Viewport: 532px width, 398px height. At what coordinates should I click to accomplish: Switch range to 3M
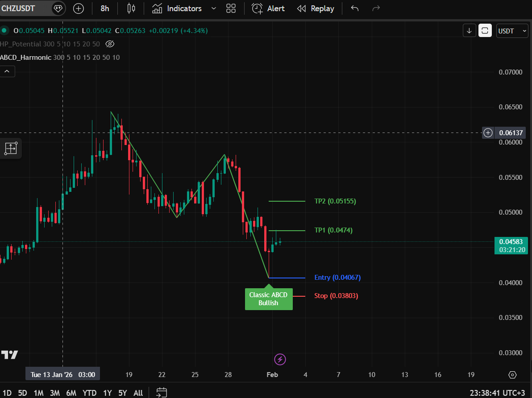(54, 393)
